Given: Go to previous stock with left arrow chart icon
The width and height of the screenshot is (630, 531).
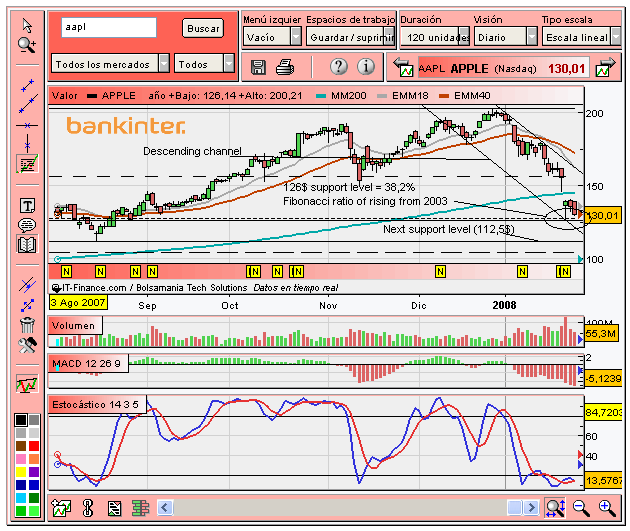Looking at the screenshot, I should (x=403, y=67).
